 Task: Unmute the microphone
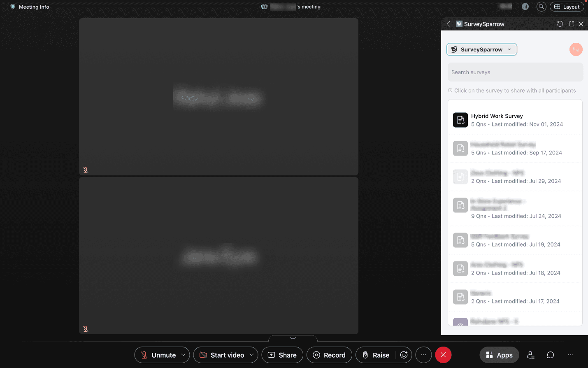tap(158, 355)
